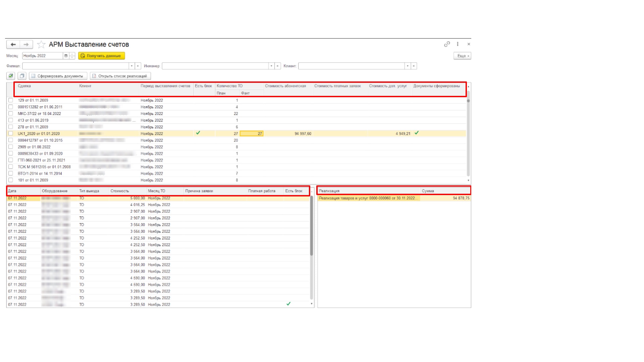Screen dimensions: 644x362
Task: Select visit row with cost 4 016,25
Action: coord(158,205)
